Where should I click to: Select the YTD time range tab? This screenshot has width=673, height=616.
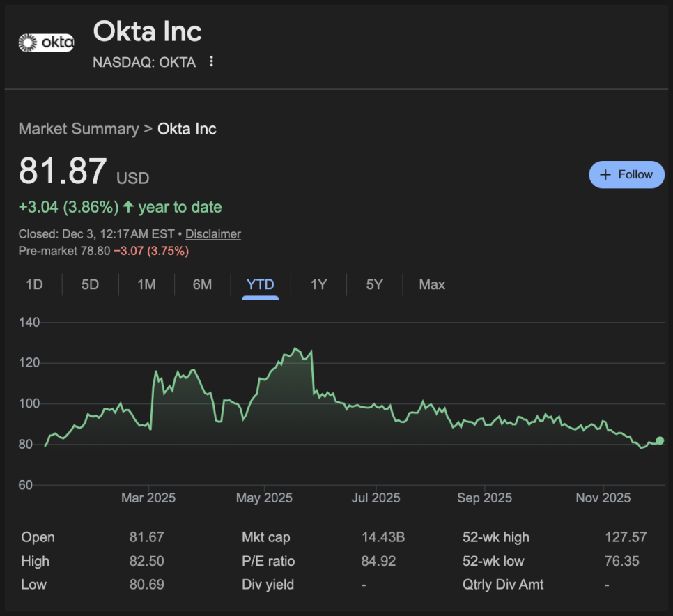pyautogui.click(x=261, y=284)
